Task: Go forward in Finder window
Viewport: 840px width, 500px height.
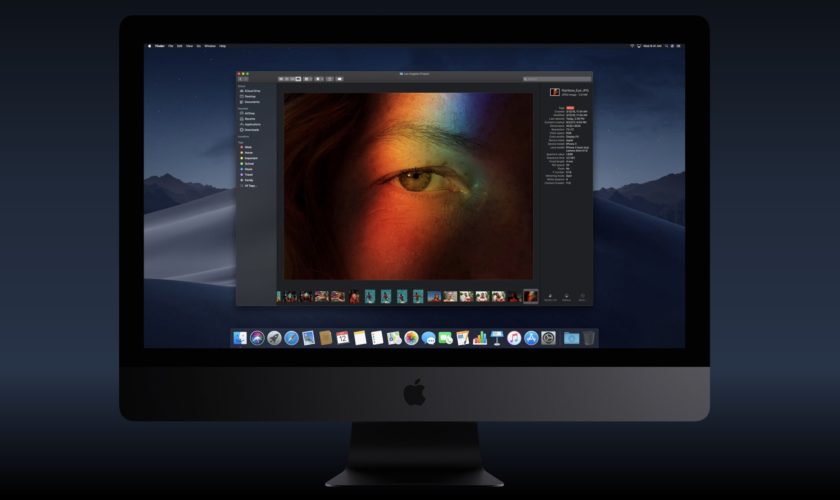Action: pyautogui.click(x=246, y=79)
